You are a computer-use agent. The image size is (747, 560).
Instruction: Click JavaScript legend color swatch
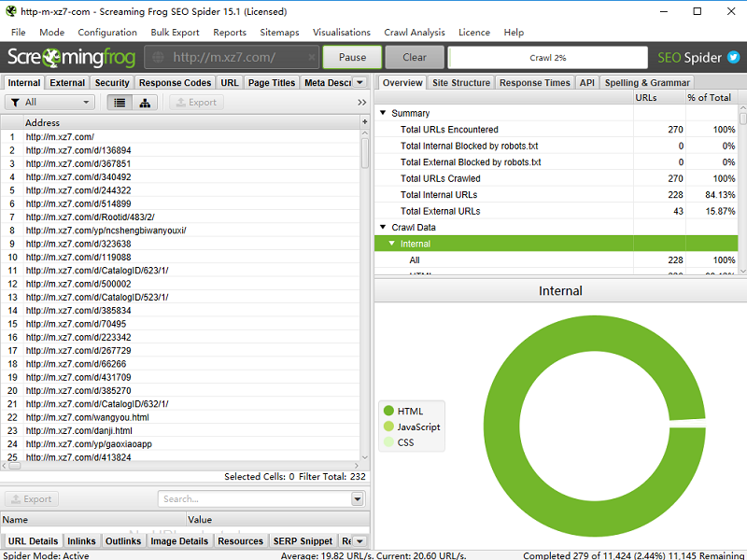tap(388, 427)
